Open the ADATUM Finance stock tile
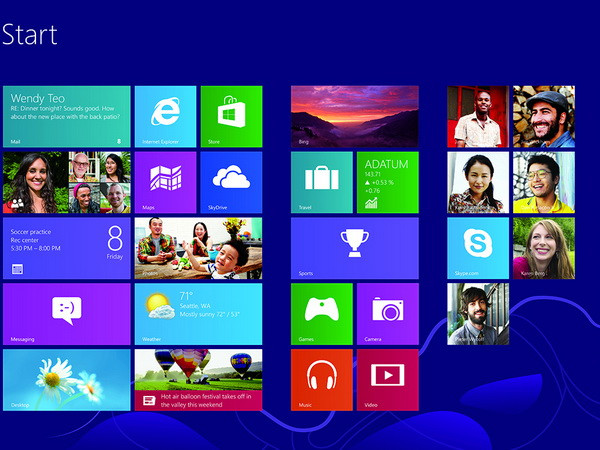Viewport: 600px width, 450px height. [x=388, y=183]
